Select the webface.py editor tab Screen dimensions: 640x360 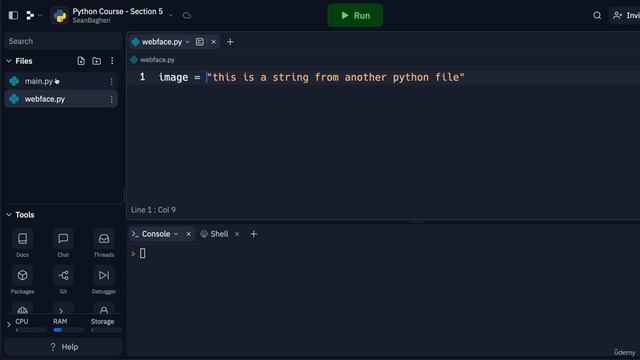pyautogui.click(x=162, y=42)
